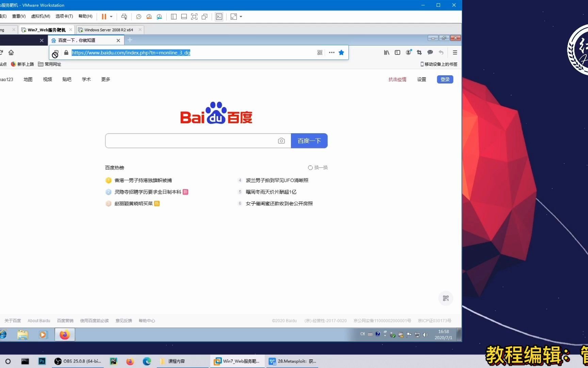The image size is (588, 368).
Task: Open Baidu 设置 settings dropdown
Action: 422,79
